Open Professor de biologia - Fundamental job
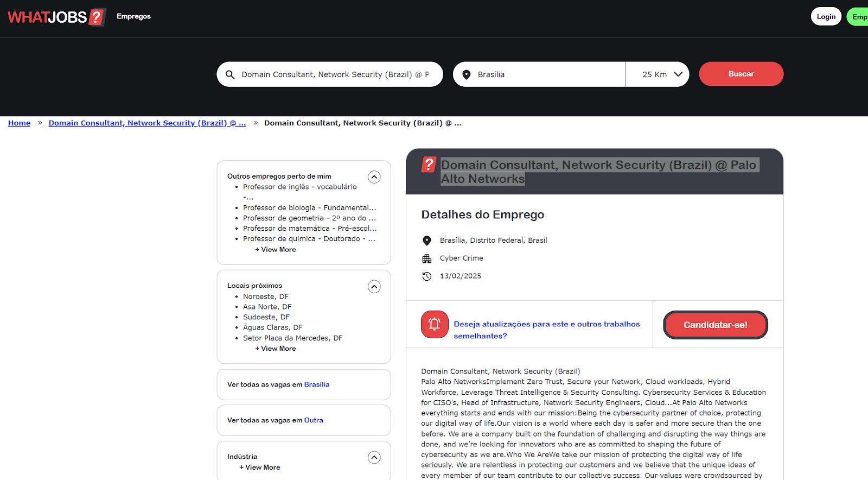Screen dimensions: 868x480 (309, 208)
